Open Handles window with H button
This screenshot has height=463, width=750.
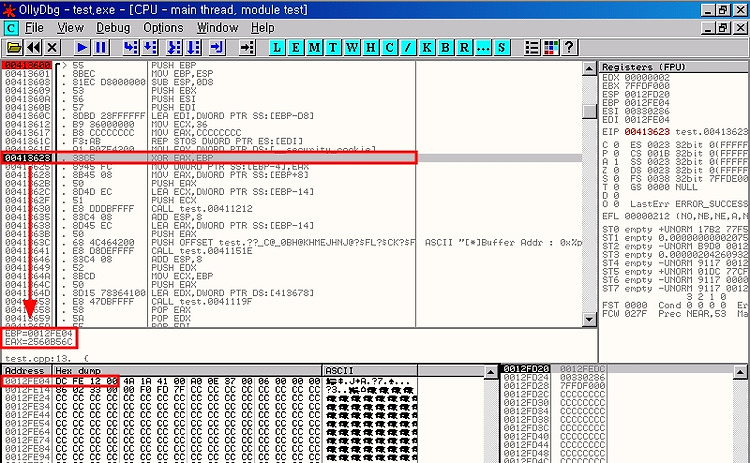tap(371, 47)
